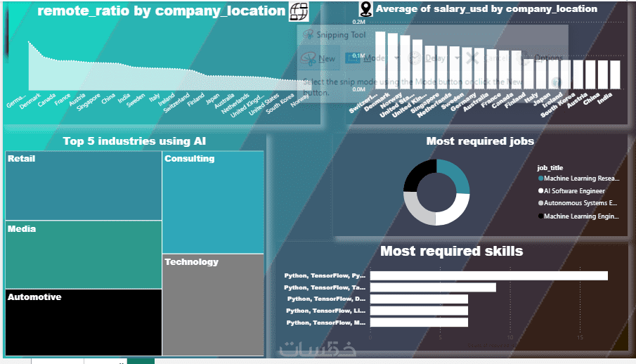This screenshot has width=636, height=364.
Task: Click the Delay clock button in Snipping Tool
Action: 427,58
